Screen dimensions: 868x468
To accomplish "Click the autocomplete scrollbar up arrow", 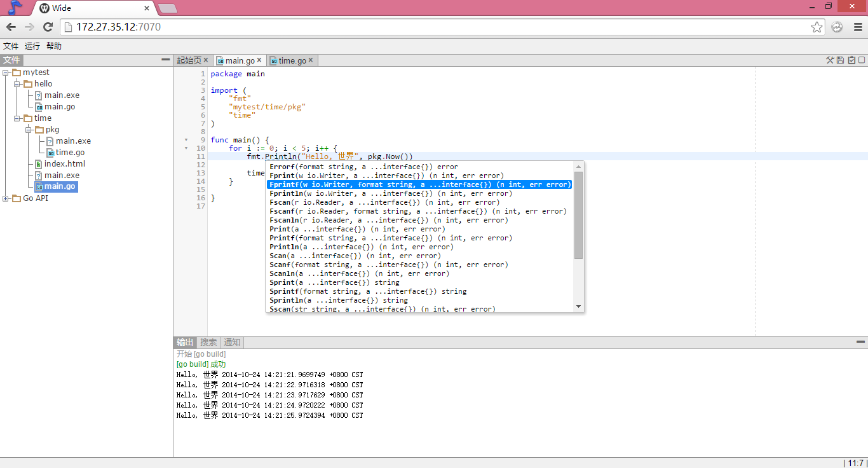I will [578, 166].
